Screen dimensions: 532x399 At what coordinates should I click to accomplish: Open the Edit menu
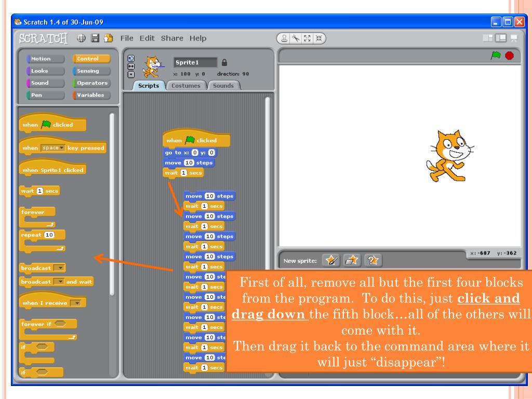[x=147, y=38]
